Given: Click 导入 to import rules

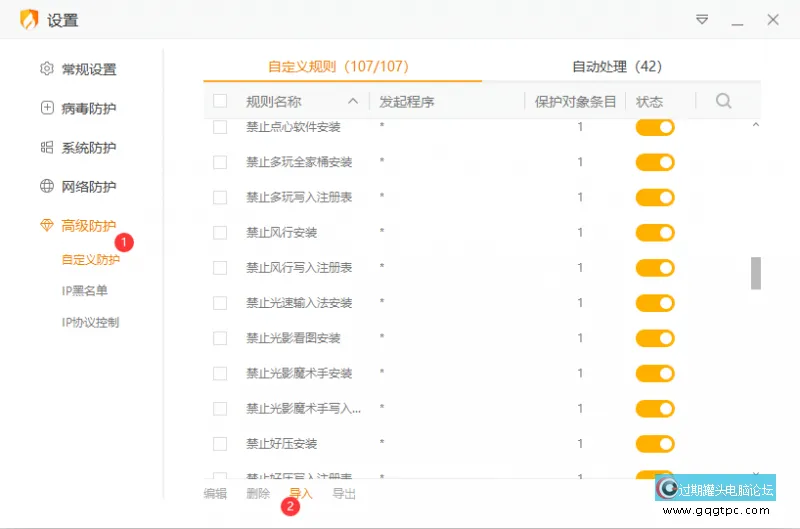Looking at the screenshot, I should pyautogui.click(x=301, y=493).
